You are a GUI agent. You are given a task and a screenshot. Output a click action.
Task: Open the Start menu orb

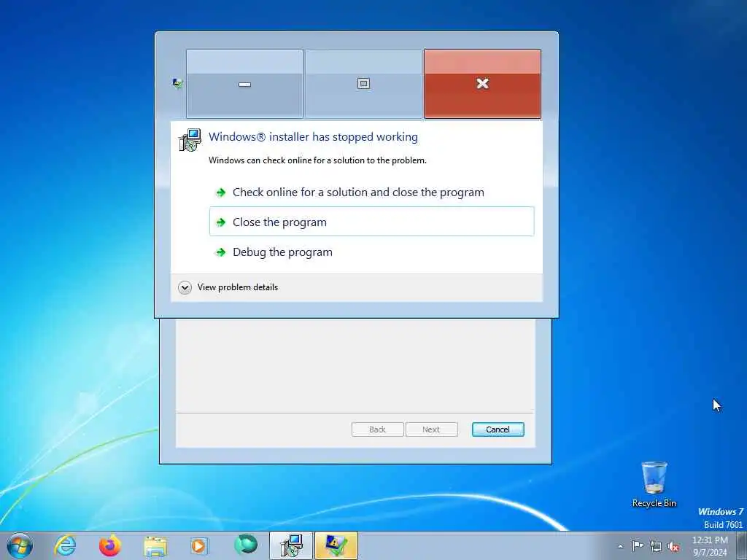(20, 545)
